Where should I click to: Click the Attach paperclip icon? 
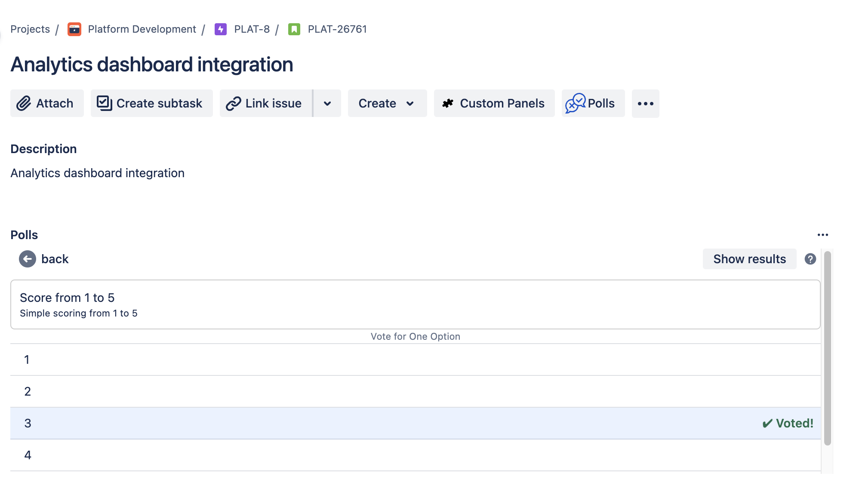pyautogui.click(x=23, y=103)
